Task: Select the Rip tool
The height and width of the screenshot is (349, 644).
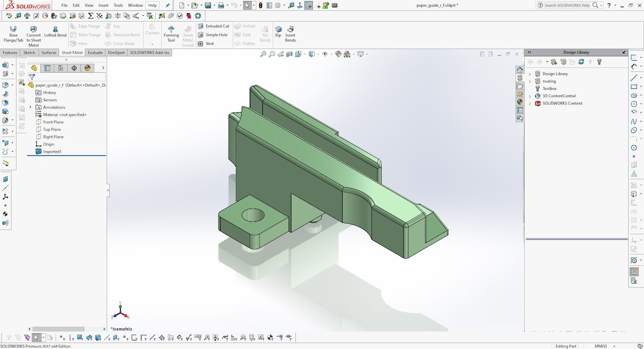Action: [x=278, y=32]
